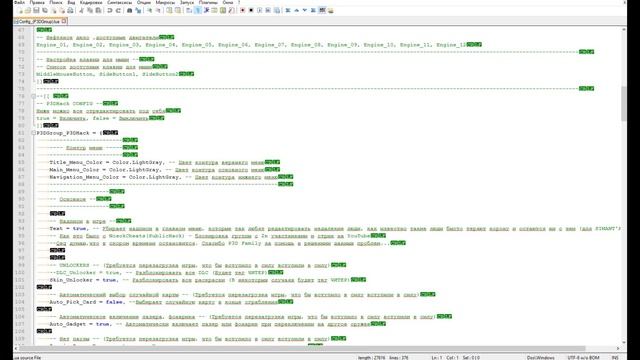Toggle indent guide display

click(x=207, y=10)
